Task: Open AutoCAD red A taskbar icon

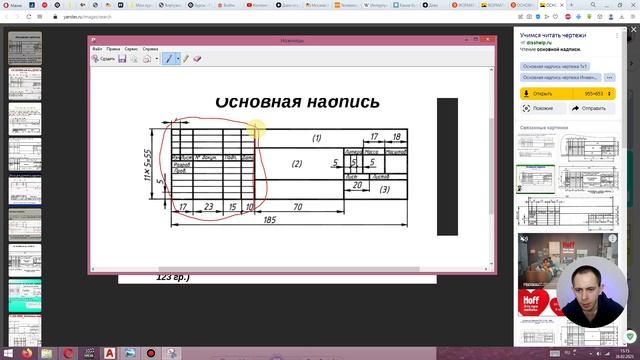Action: click(x=109, y=353)
